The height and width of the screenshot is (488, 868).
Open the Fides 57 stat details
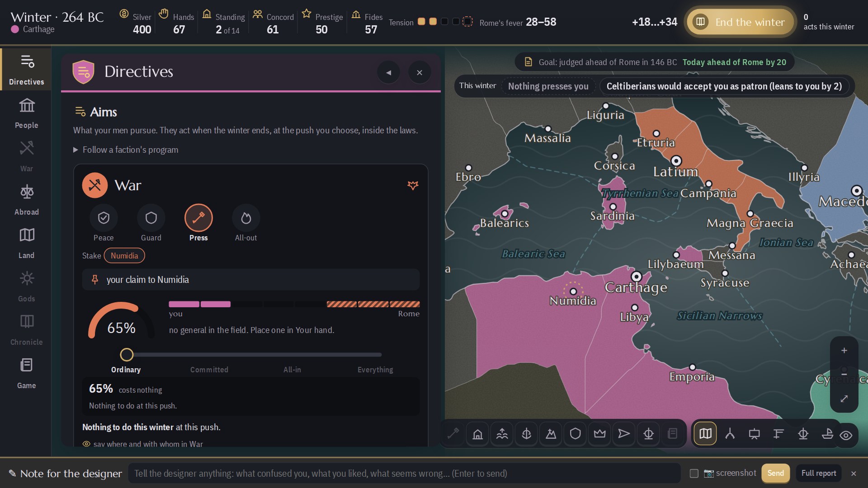pos(367,23)
